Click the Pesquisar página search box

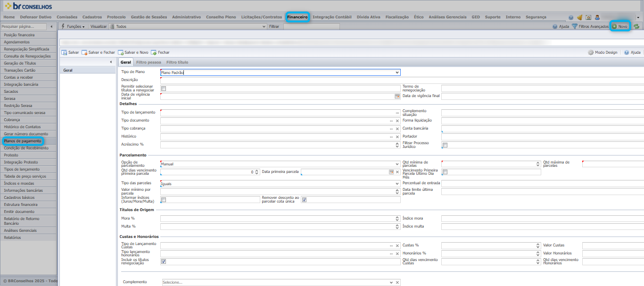point(24,27)
